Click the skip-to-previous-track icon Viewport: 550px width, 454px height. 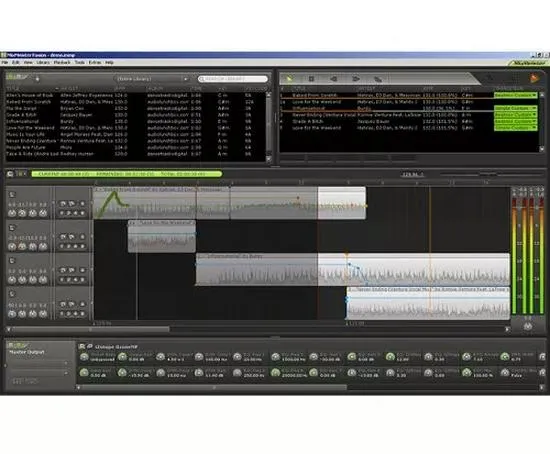click(x=333, y=79)
